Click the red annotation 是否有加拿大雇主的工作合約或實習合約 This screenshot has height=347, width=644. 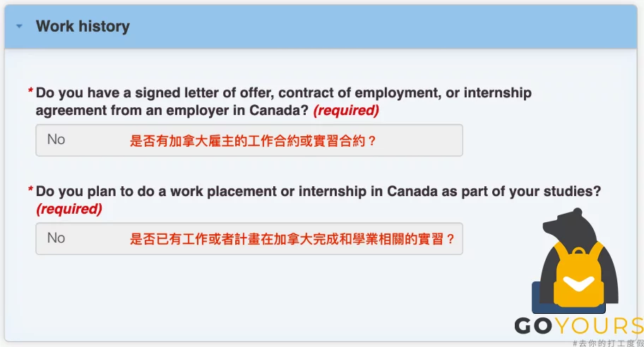(253, 140)
